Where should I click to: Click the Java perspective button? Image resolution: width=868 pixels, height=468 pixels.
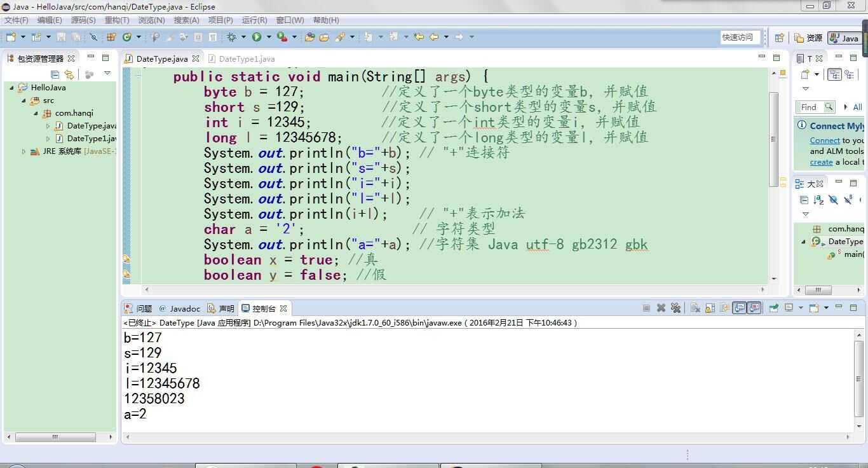[844, 38]
